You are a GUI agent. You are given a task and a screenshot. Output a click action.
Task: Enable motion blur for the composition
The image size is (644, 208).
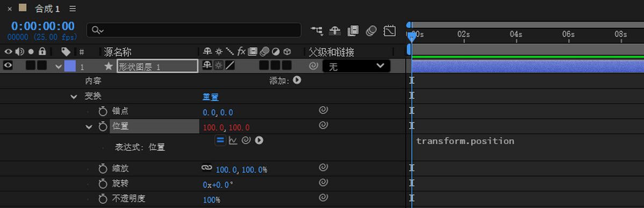371,31
